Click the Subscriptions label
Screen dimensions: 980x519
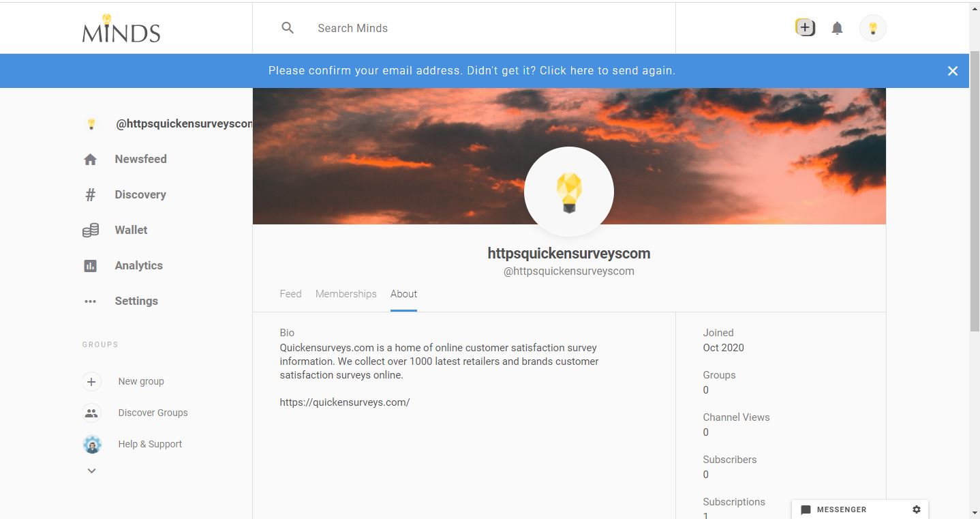[x=734, y=502]
